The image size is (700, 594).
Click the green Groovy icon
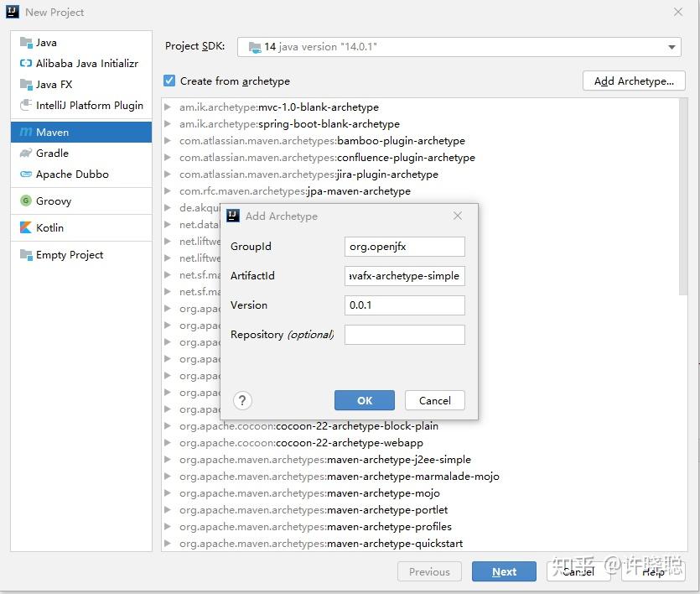pos(26,201)
